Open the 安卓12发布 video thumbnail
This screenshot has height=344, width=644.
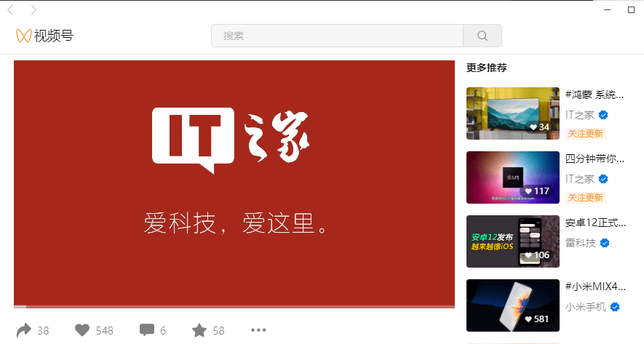[x=513, y=241]
